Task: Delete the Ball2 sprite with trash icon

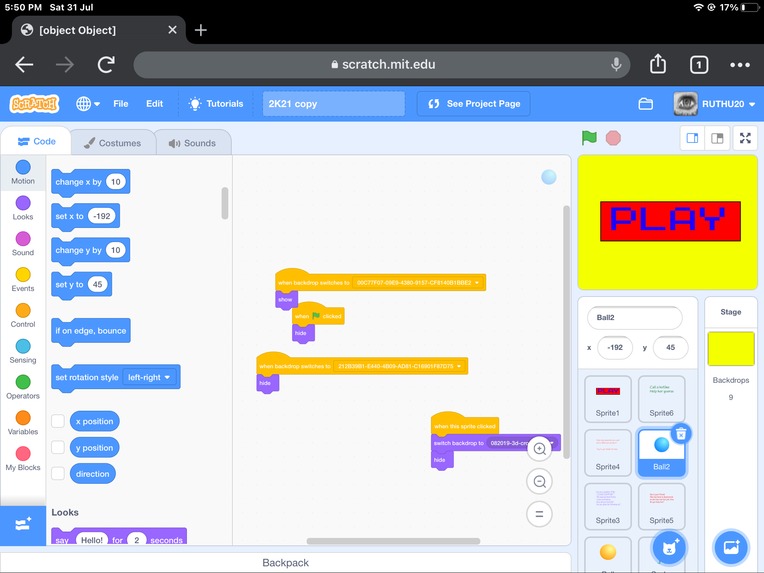Action: click(x=681, y=433)
